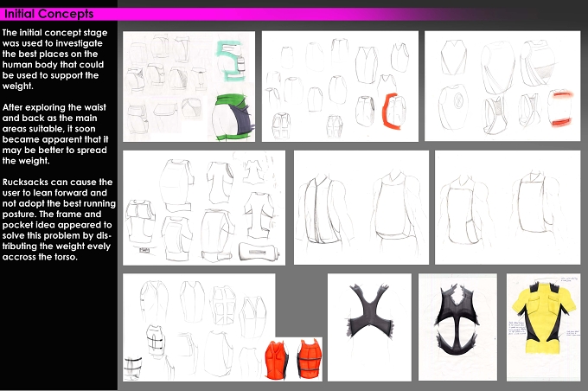
Task: Select the orange outlined vest drawing
Action: pyautogui.click(x=393, y=111)
